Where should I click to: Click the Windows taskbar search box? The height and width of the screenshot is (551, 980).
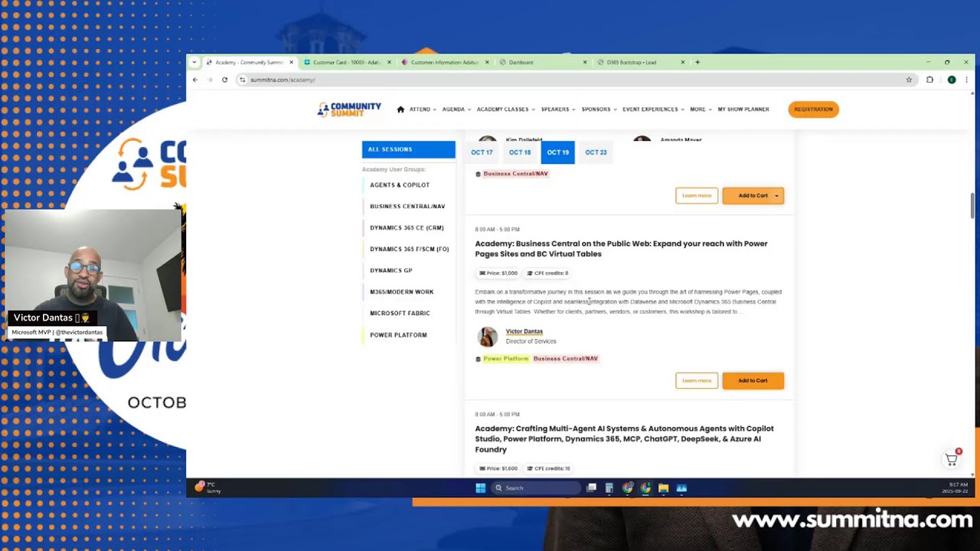pos(535,488)
